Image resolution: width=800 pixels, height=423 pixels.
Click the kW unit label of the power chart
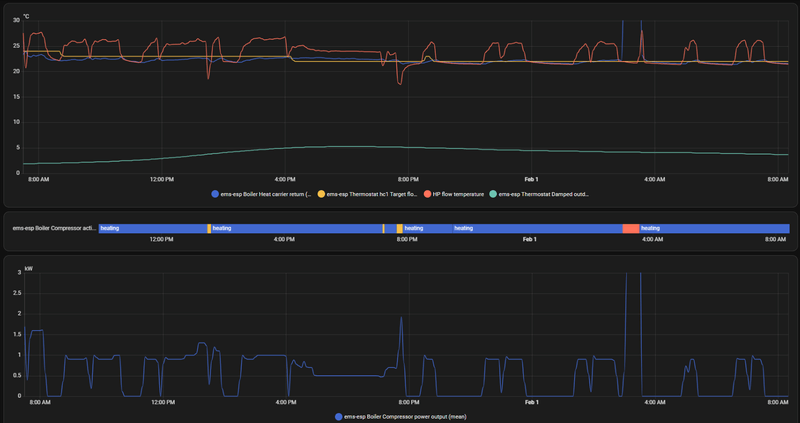point(29,268)
